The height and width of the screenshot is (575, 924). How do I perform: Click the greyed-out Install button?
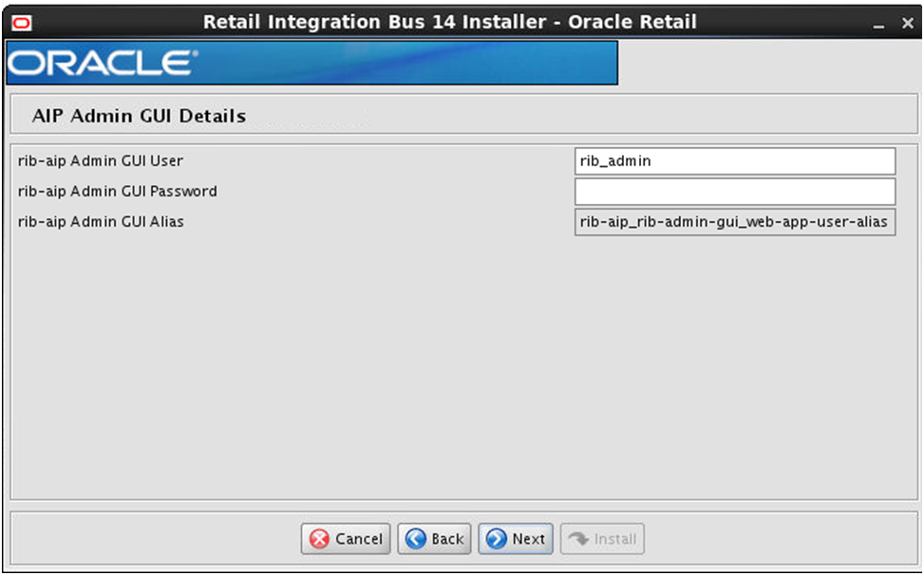(602, 539)
